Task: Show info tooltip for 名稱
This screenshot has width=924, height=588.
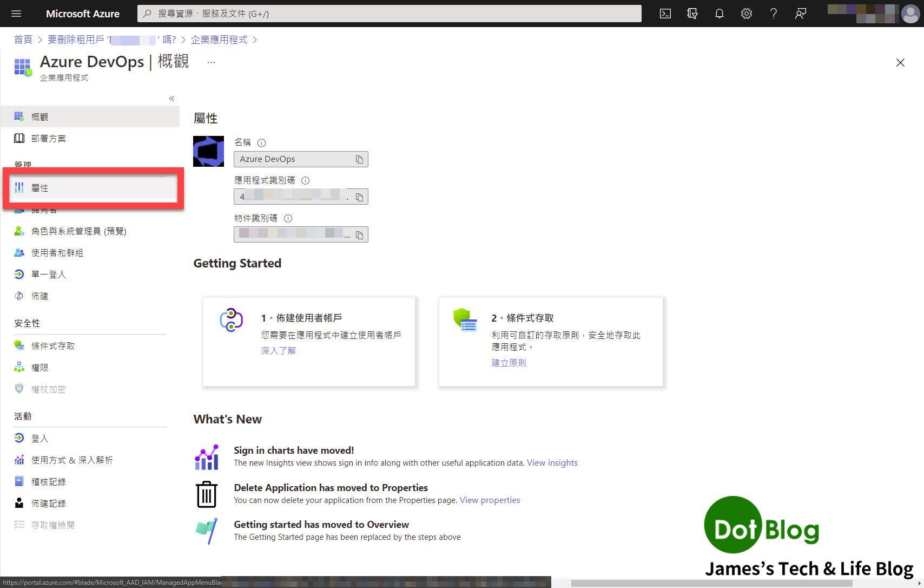Action: 261,143
